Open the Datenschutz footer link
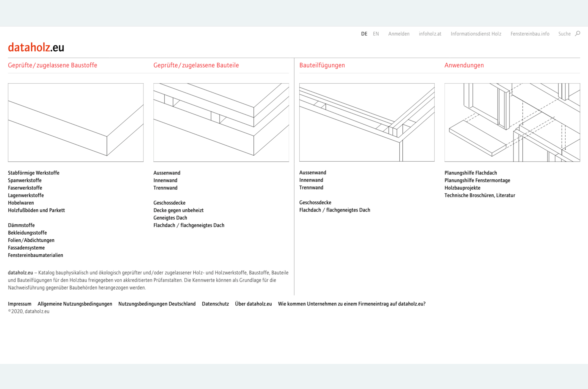This screenshot has width=588, height=389. (x=215, y=304)
